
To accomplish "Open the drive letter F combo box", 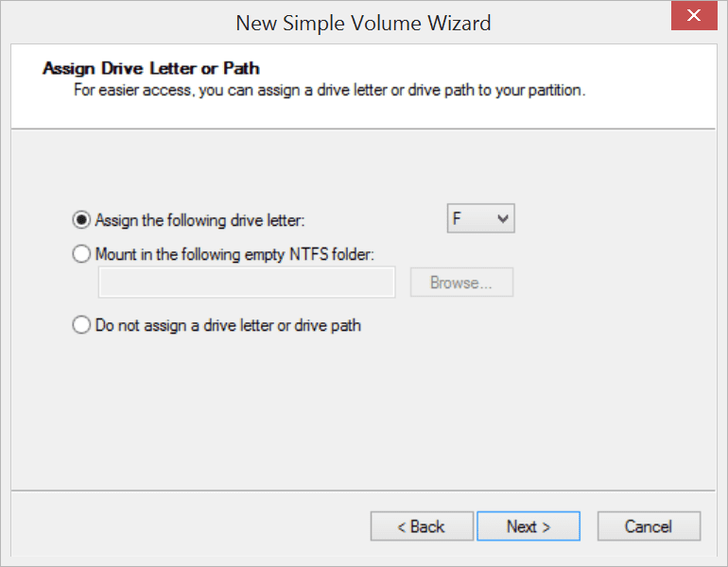I will (480, 218).
